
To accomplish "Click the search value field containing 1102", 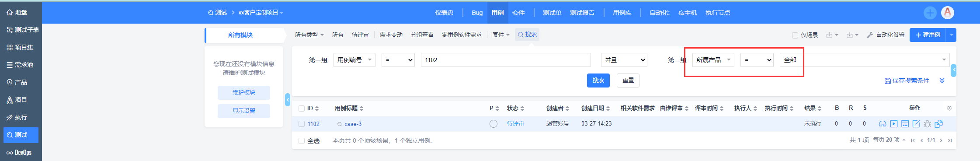I will 506,60.
